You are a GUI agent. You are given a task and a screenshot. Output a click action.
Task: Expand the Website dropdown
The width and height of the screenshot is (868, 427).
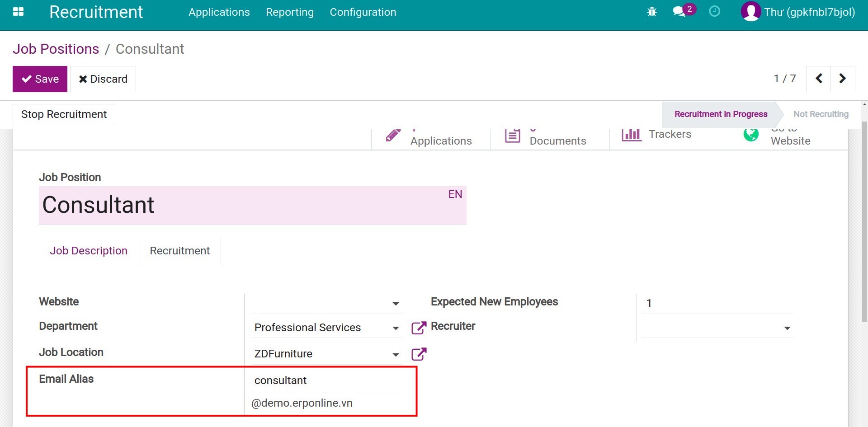coord(396,304)
